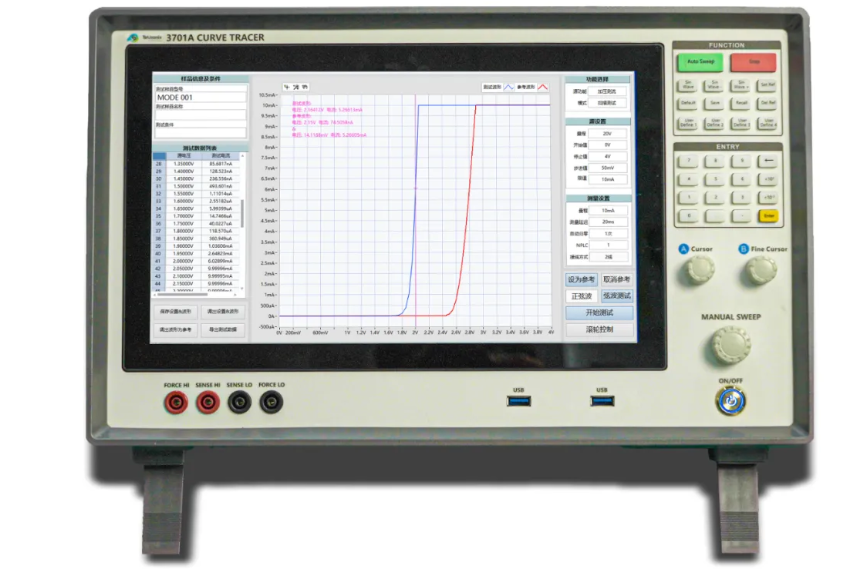The image size is (859, 574).
Task: Open the 20V source range field
Action: coord(608,134)
